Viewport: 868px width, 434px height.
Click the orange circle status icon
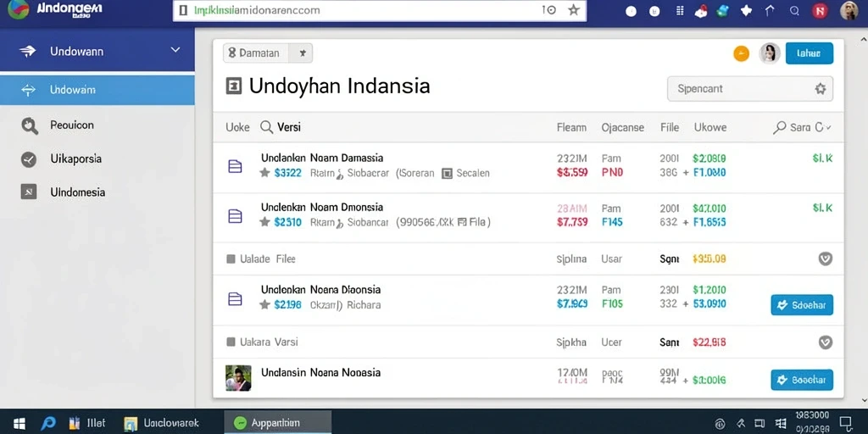741,53
